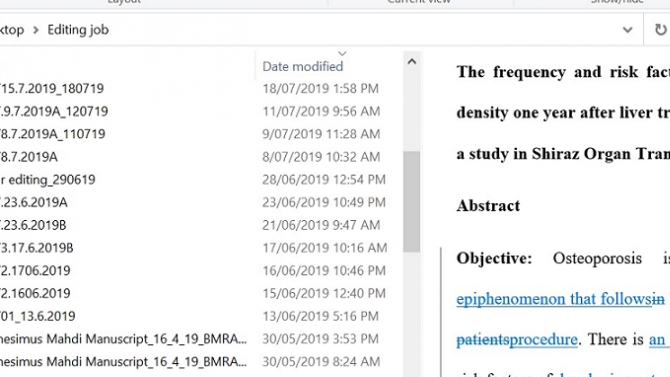Click the refresh icon beside address bar
This screenshot has height=377, width=670.
pyautogui.click(x=660, y=29)
